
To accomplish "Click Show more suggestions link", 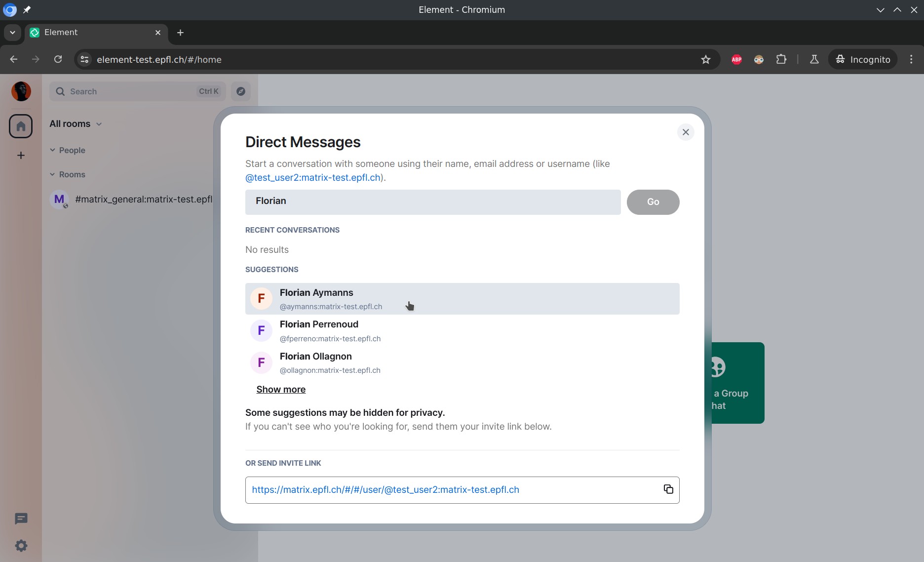I will (x=281, y=389).
